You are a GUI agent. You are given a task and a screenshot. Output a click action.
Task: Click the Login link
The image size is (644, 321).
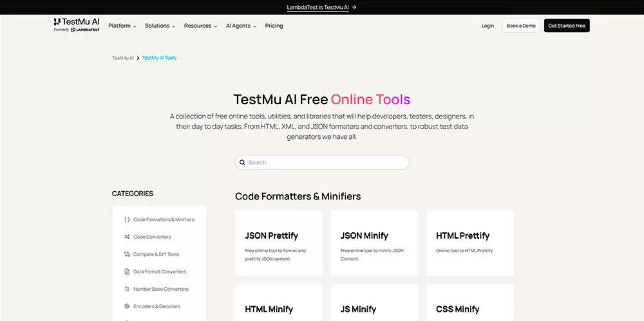click(x=488, y=26)
